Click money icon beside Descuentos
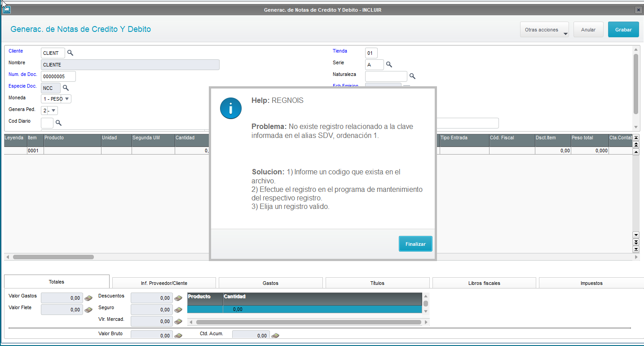Viewport: 644px width, 346px height. (178, 298)
